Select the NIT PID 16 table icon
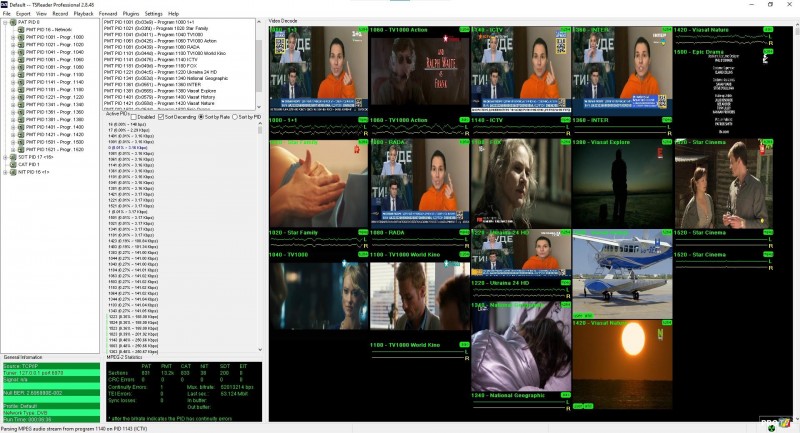The width and height of the screenshot is (800, 433). tap(13, 172)
